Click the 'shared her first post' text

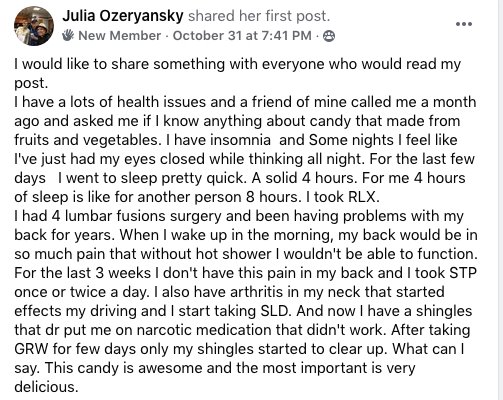pos(259,16)
